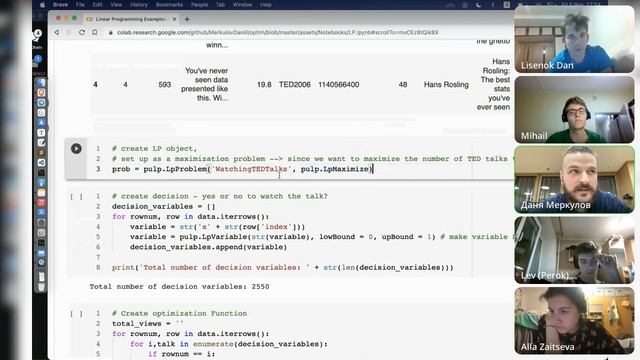Open the Window menu
This screenshot has width=640, height=360.
[242, 5]
